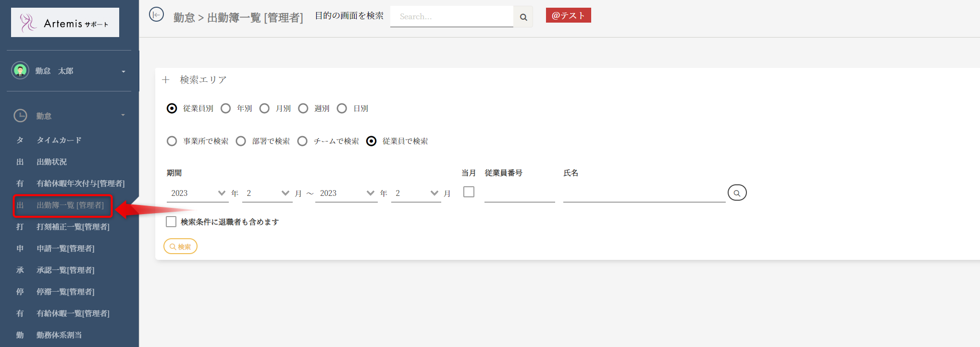The image size is (980, 347).
Task: Click the sidebar collapse arrow icon
Action: (156, 15)
